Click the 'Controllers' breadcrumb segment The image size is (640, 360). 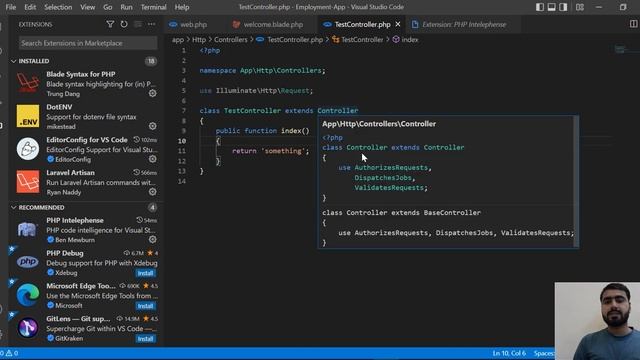point(231,40)
